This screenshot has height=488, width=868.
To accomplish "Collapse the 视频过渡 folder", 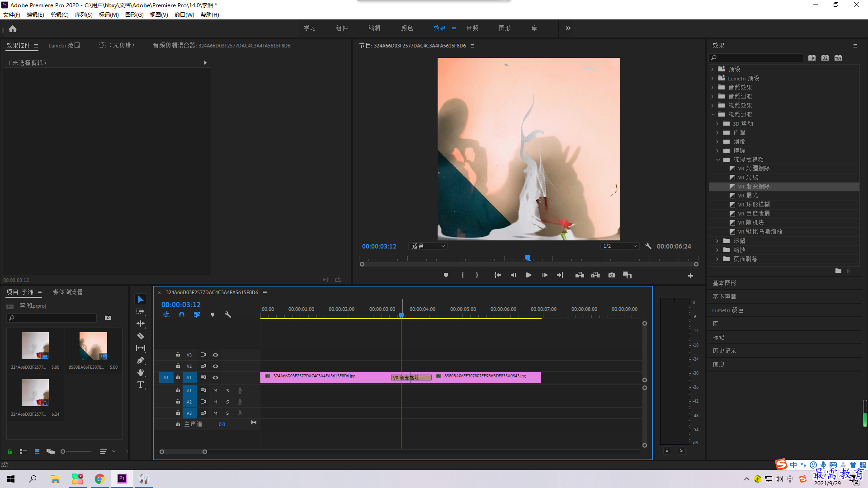I will point(713,114).
